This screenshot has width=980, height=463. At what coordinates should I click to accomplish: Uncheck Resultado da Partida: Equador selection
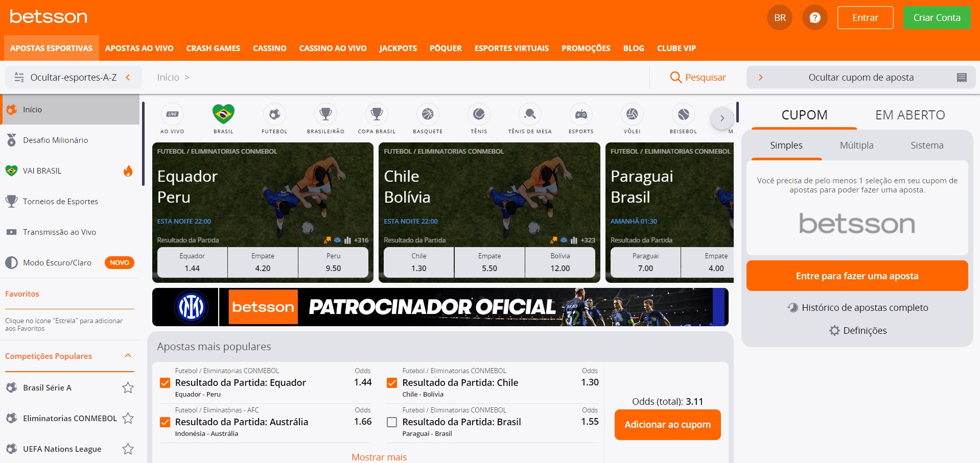pos(165,382)
